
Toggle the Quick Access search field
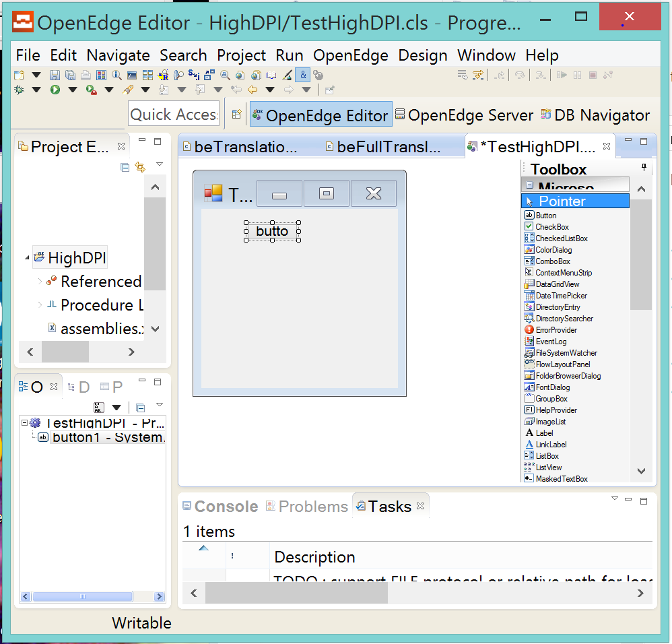coord(173,113)
